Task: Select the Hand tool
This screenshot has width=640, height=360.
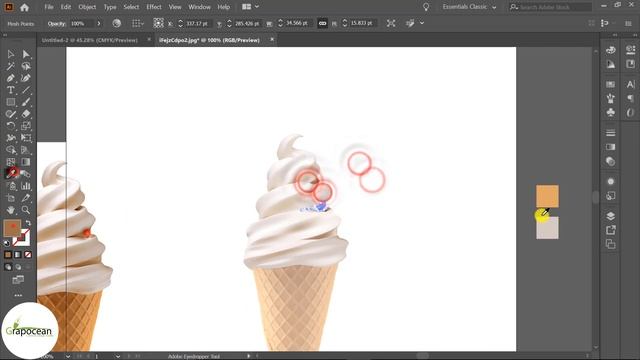Action: pos(11,210)
